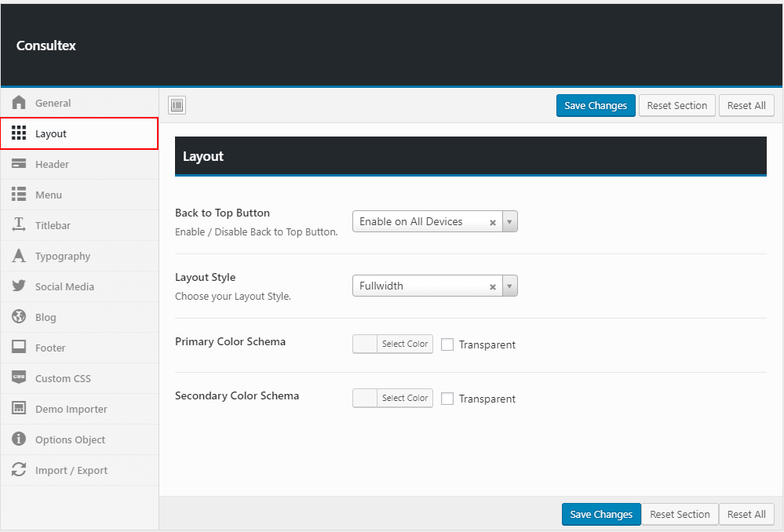The height and width of the screenshot is (532, 784).
Task: Clear Enable on All Devices selection
Action: [493, 223]
